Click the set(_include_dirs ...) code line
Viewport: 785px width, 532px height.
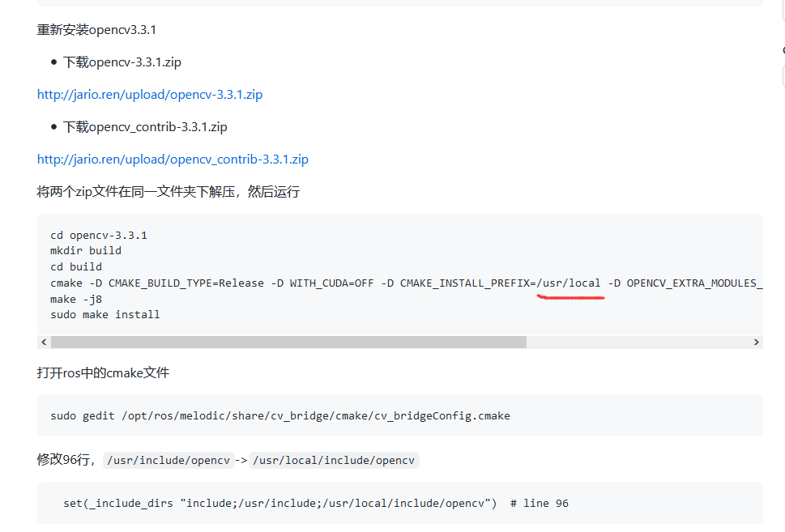316,504
